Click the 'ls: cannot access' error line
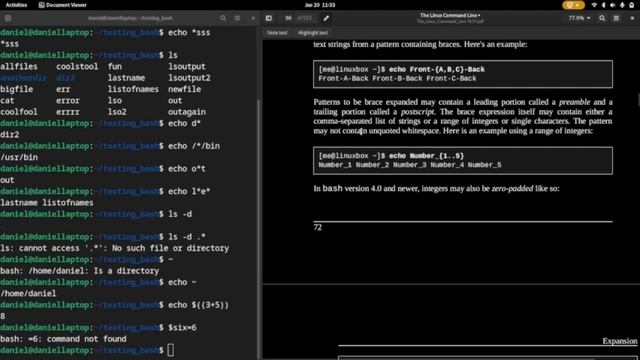The width and height of the screenshot is (640, 360). [115, 248]
